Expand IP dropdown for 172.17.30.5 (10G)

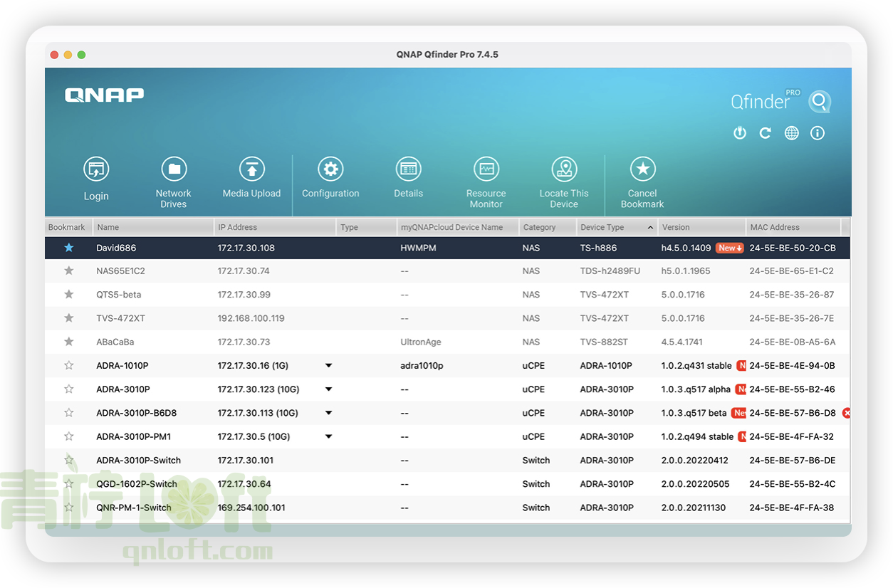328,436
